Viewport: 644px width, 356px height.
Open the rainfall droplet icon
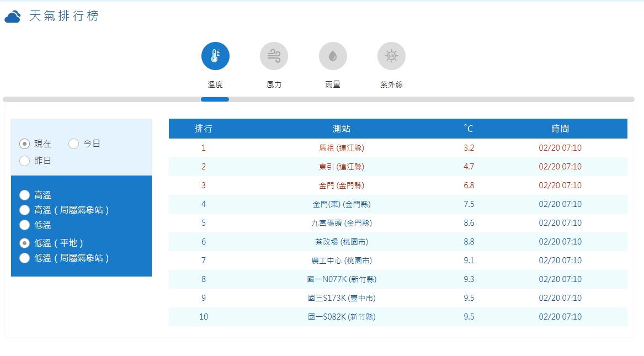[333, 56]
